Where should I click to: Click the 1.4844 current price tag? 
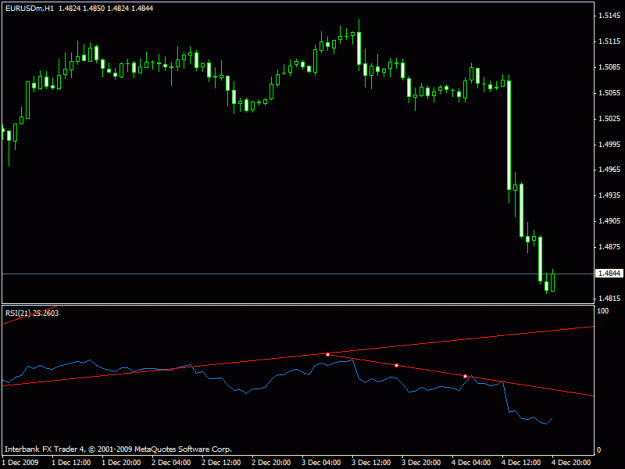coord(609,273)
